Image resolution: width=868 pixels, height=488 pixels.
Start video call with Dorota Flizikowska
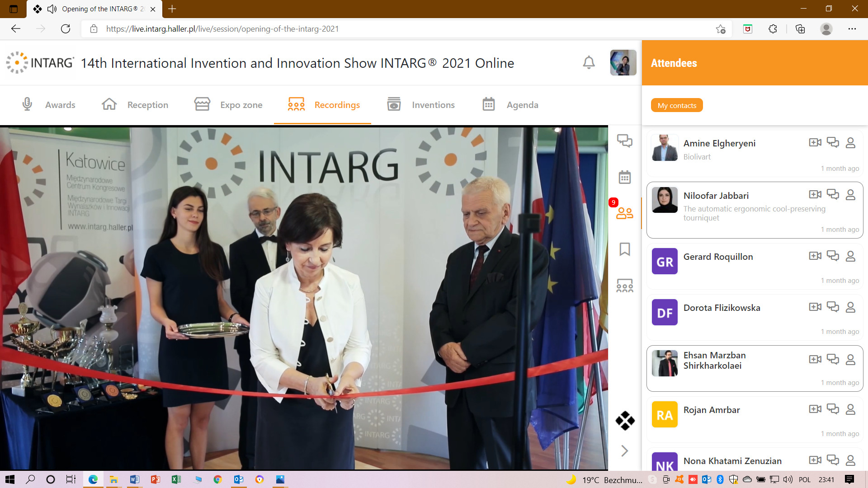[815, 307]
